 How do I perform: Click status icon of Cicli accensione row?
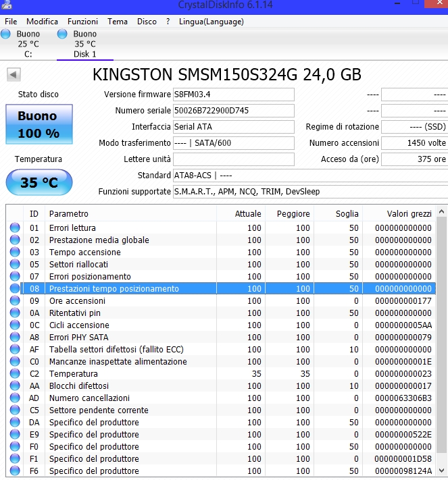(15, 325)
